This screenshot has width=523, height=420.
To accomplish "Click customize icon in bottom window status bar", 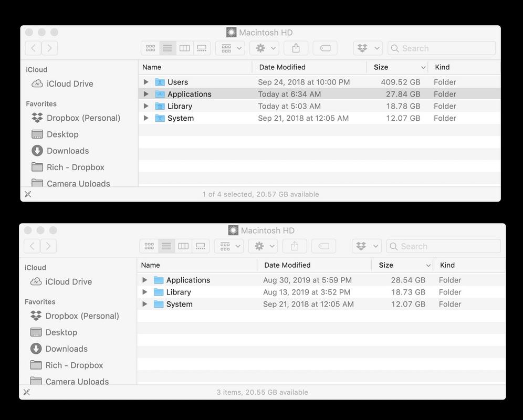I will click(x=26, y=392).
